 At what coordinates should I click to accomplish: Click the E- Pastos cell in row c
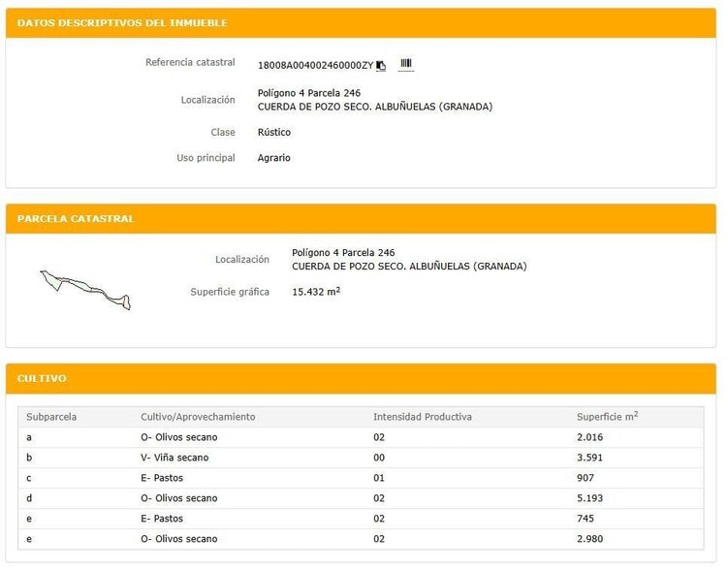[x=162, y=478]
